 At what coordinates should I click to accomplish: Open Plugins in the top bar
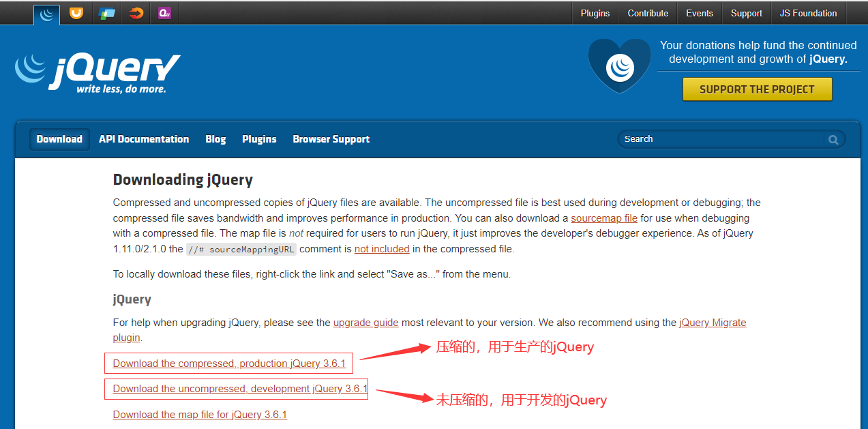tap(595, 13)
